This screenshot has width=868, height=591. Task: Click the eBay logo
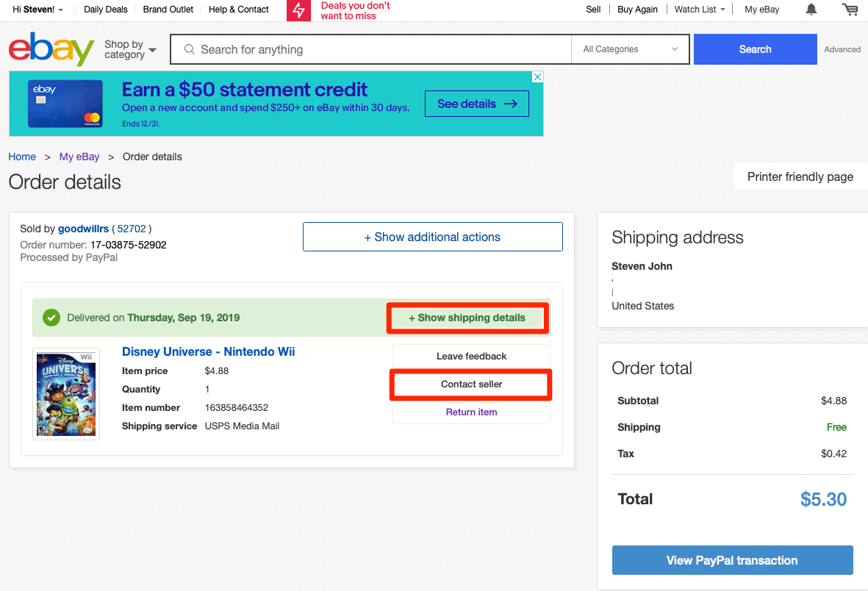click(51, 49)
